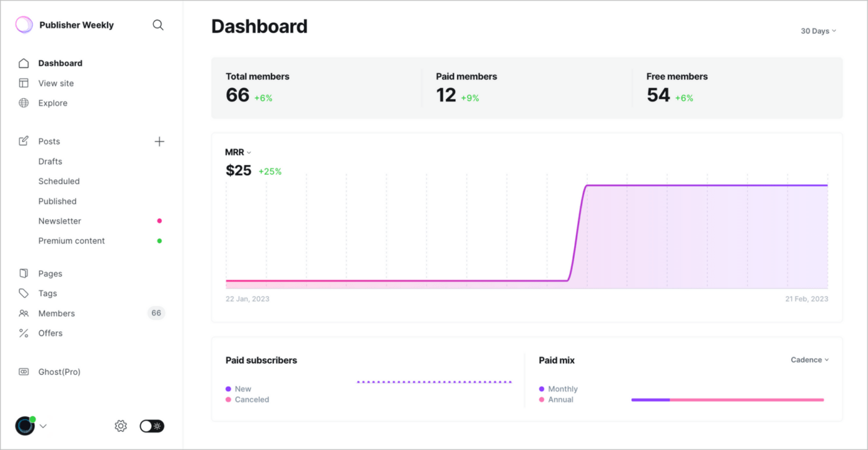Open settings with the gear icon
The image size is (868, 450).
click(x=121, y=426)
